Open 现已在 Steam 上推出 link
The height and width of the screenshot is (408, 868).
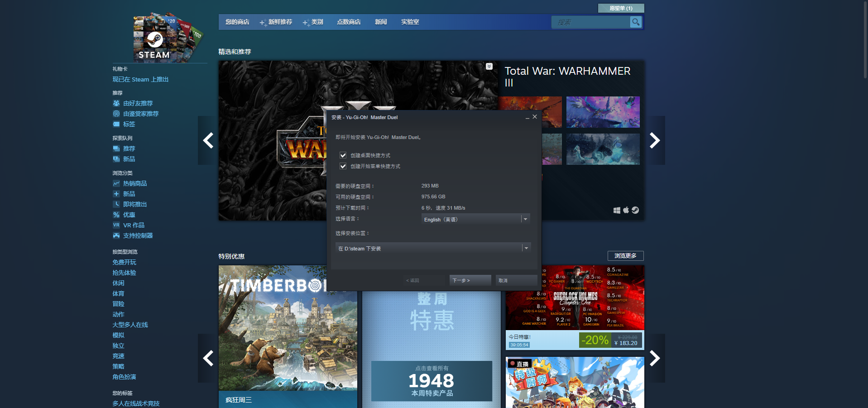click(140, 79)
